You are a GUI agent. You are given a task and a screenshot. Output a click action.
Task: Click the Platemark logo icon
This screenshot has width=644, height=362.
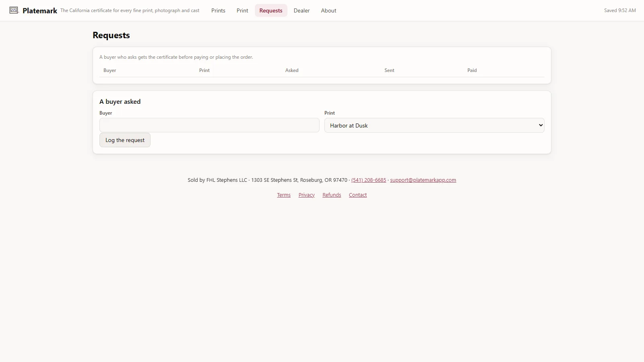click(x=14, y=10)
